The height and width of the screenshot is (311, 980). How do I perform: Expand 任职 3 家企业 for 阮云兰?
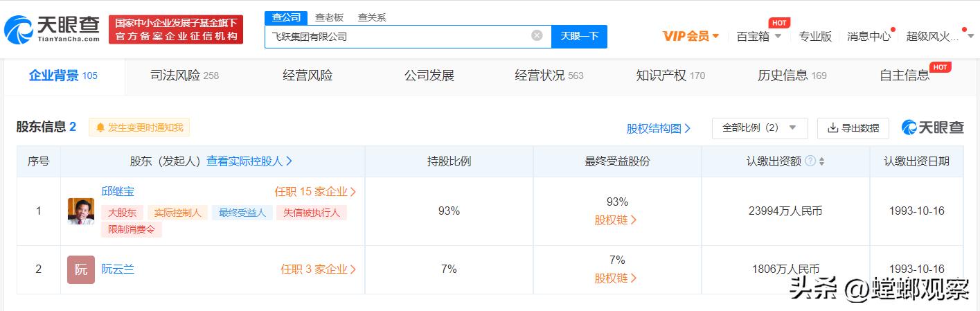[319, 269]
